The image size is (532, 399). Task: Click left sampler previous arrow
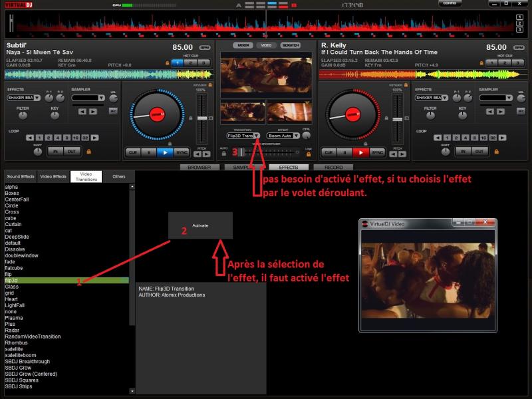pos(82,111)
